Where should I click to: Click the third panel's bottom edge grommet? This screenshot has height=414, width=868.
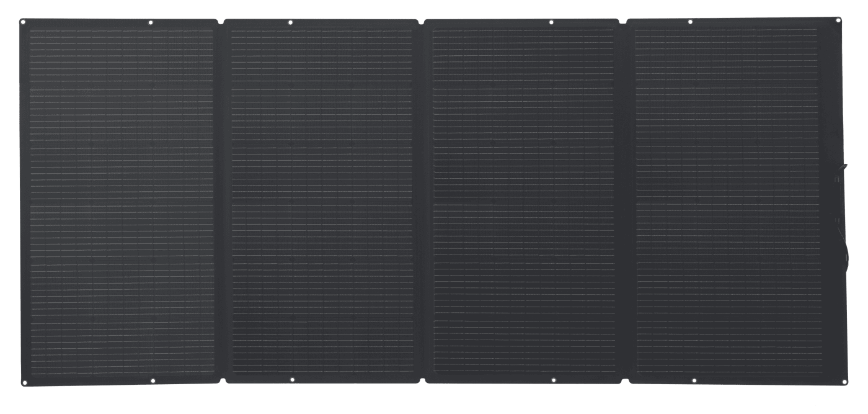click(551, 379)
